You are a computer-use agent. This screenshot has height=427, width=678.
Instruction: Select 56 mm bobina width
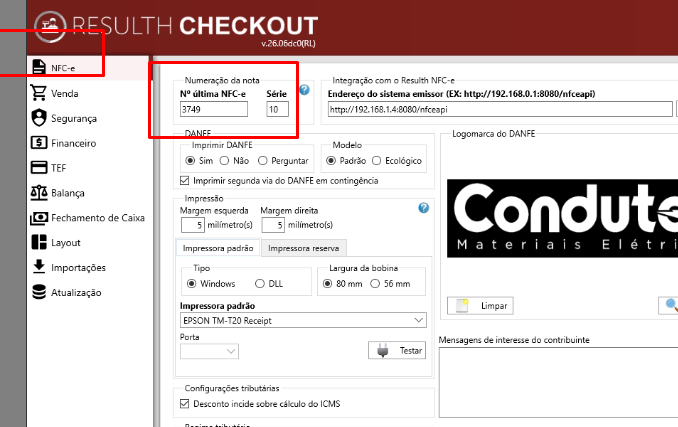pyautogui.click(x=375, y=284)
